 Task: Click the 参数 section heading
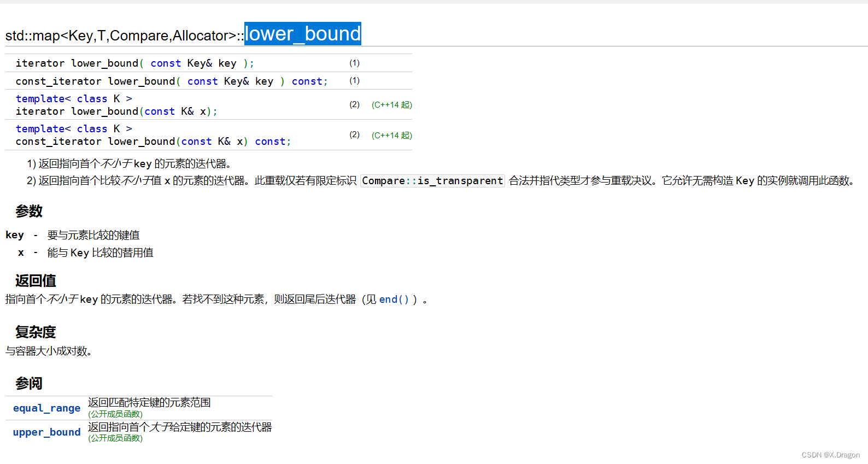(x=29, y=212)
